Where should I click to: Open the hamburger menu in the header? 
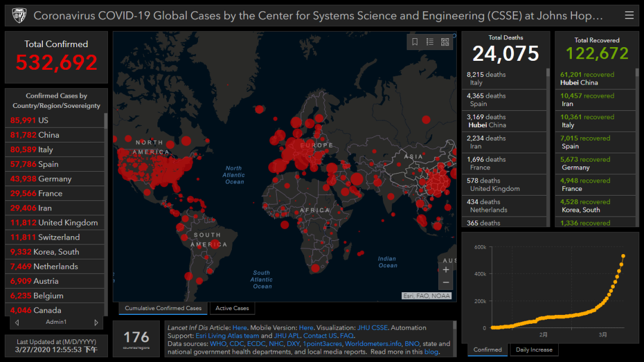(629, 16)
